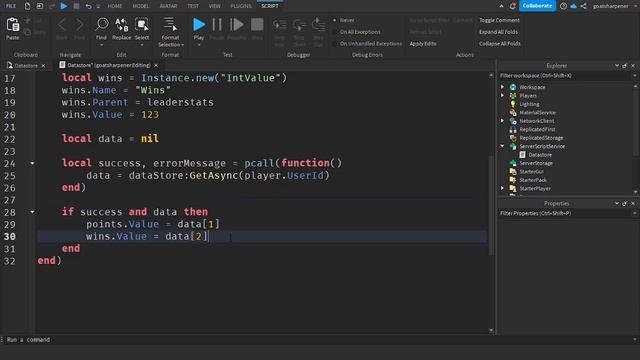Click the share icon near username
The height and width of the screenshot is (360, 640).
coord(584,6)
